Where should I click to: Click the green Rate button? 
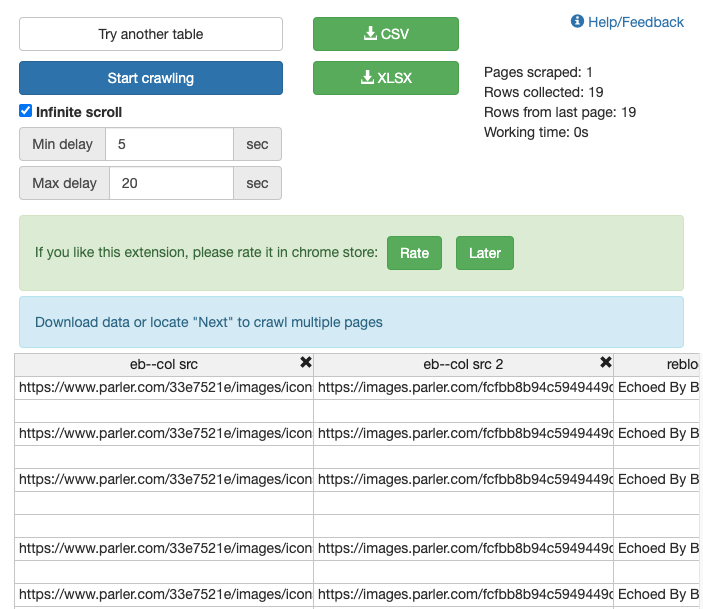414,253
